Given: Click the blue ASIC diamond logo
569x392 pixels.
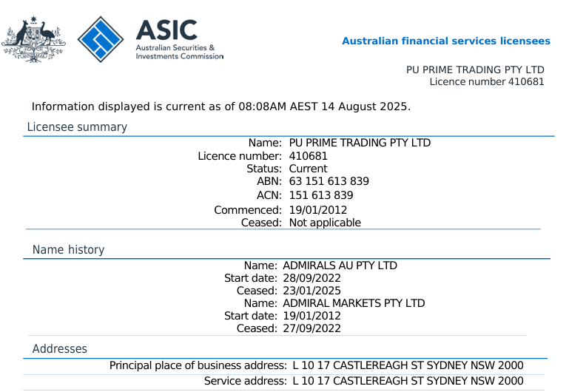Looking at the screenshot, I should point(101,38).
